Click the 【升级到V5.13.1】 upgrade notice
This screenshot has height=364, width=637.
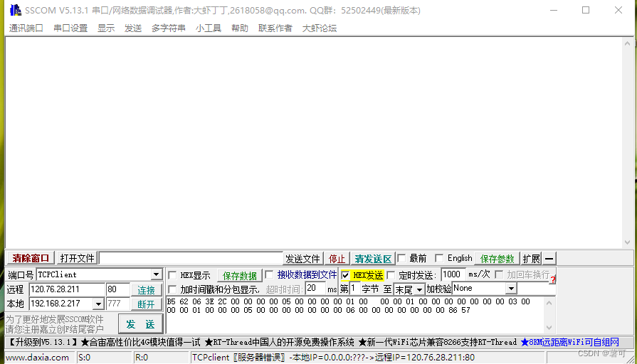(43, 342)
